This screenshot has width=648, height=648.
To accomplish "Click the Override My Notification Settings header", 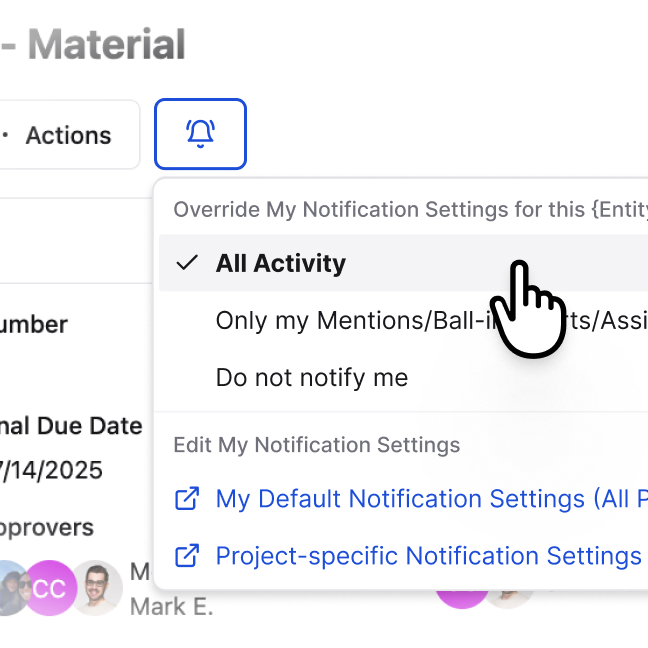I will 410,210.
